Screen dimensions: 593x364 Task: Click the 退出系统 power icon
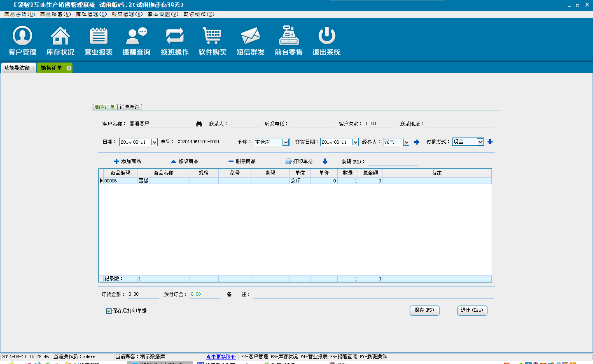tap(327, 36)
